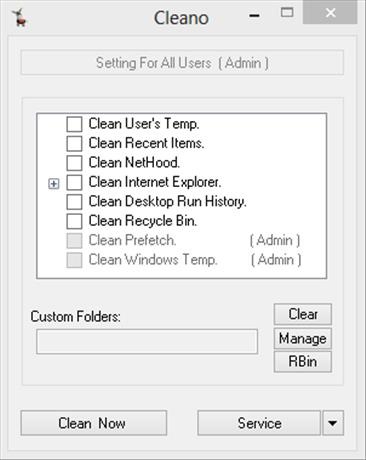Toggle the Clean Internet Explorer checkbox
366x460 pixels.
point(74,182)
